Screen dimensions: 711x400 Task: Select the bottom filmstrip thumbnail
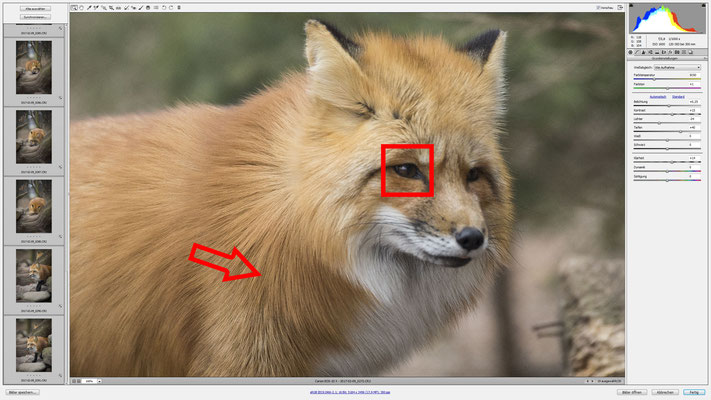(34, 345)
